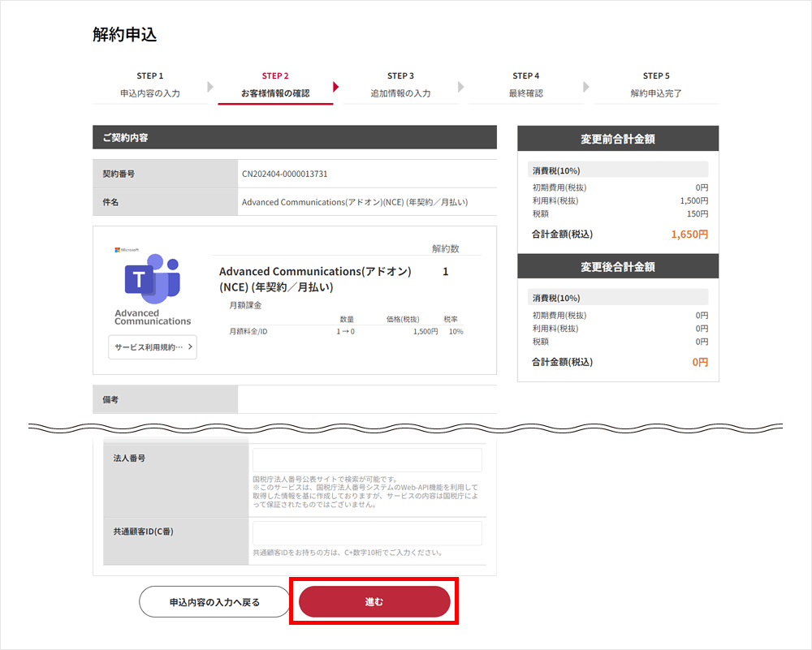Click the 備考 row label

[110, 399]
